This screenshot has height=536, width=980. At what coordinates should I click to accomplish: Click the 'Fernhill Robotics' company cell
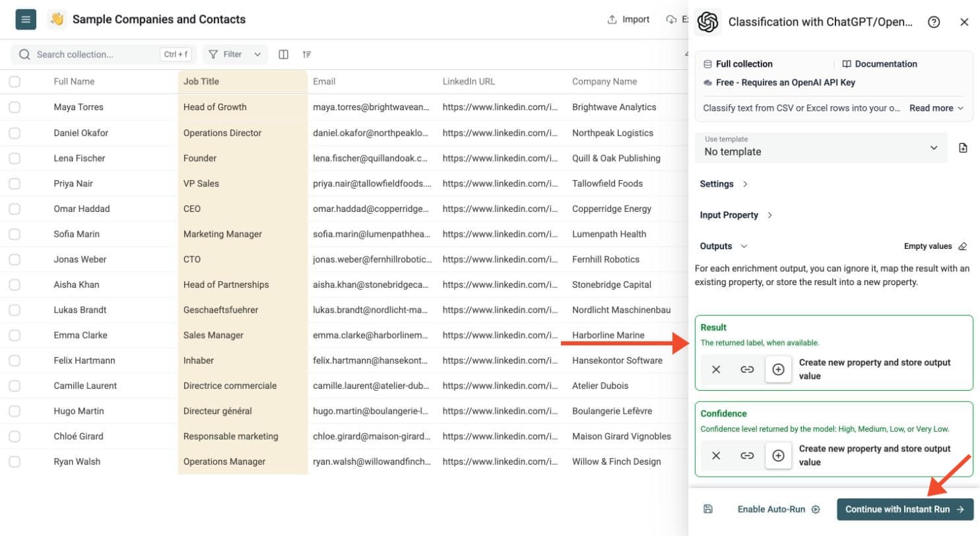606,259
